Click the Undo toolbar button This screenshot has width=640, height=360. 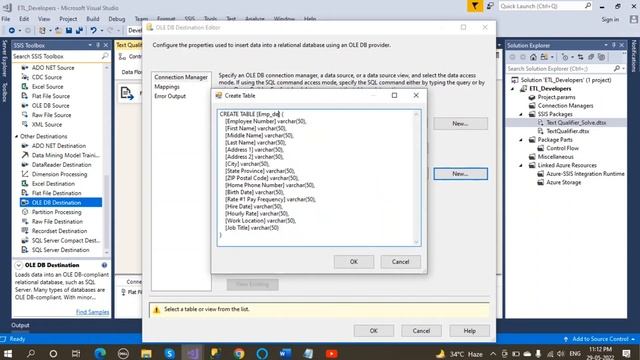(x=93, y=31)
